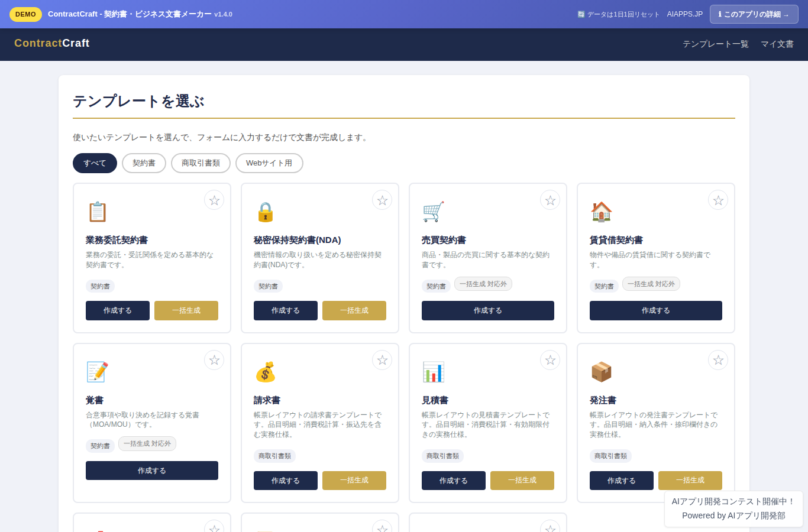Click the 発注書 card title

click(x=603, y=400)
